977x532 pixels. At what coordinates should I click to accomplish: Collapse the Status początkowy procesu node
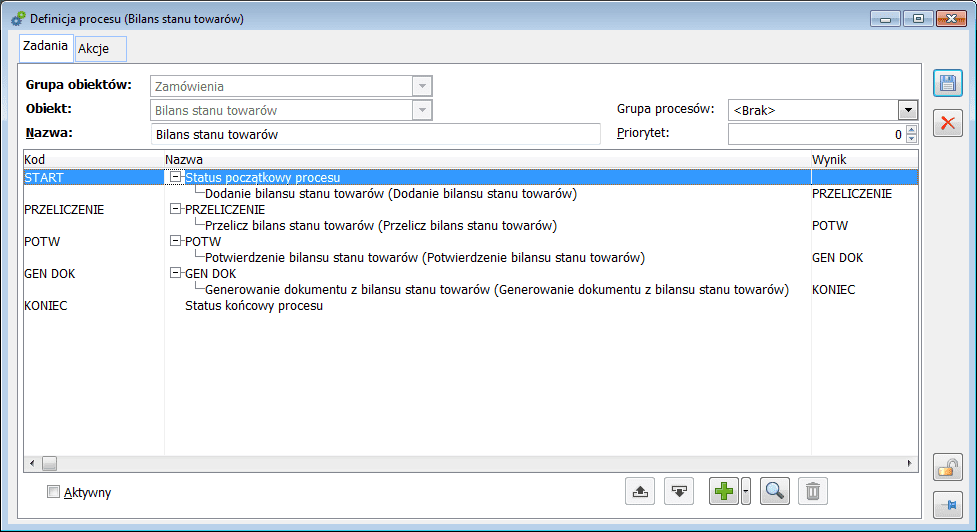pyautogui.click(x=176, y=177)
